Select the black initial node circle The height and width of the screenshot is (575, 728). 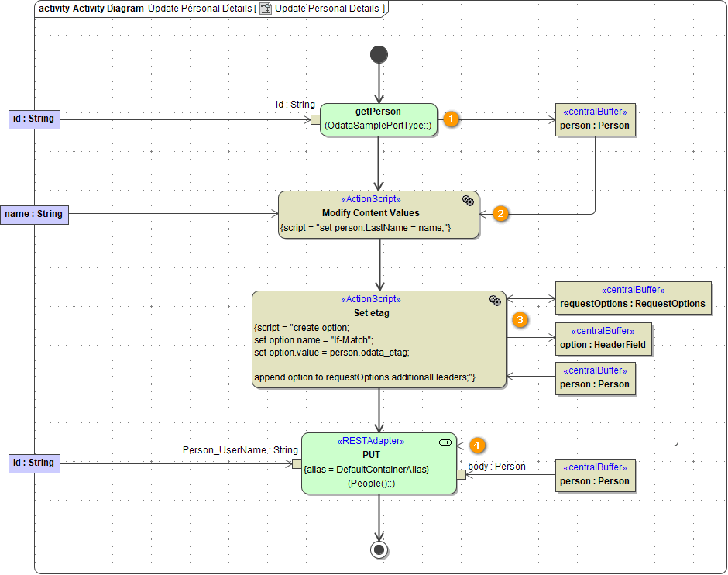pyautogui.click(x=379, y=54)
